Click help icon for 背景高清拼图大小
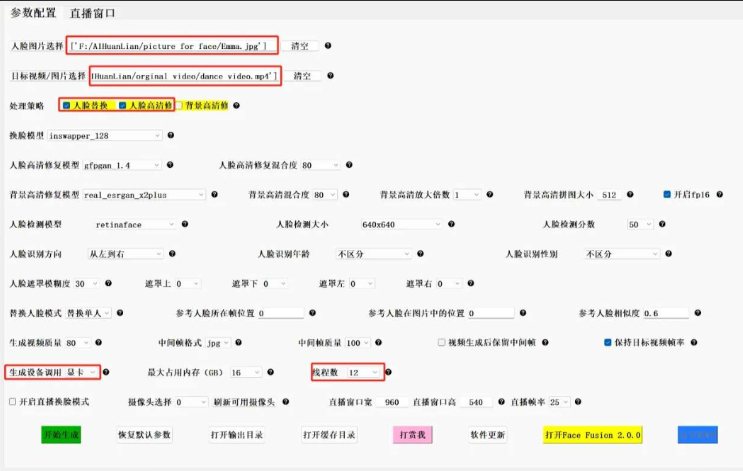 click(x=630, y=194)
